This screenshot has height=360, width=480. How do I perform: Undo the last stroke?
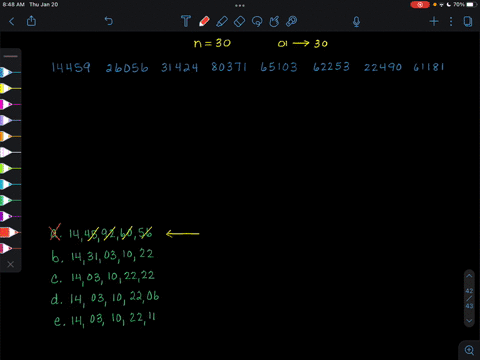coord(109,21)
